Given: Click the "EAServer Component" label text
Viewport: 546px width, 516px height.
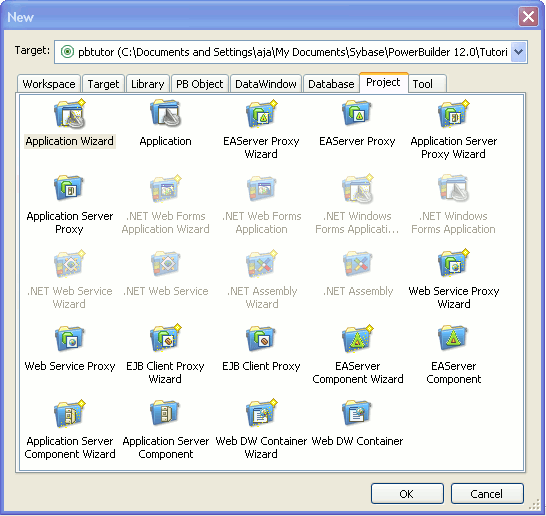Looking at the screenshot, I should [x=453, y=373].
